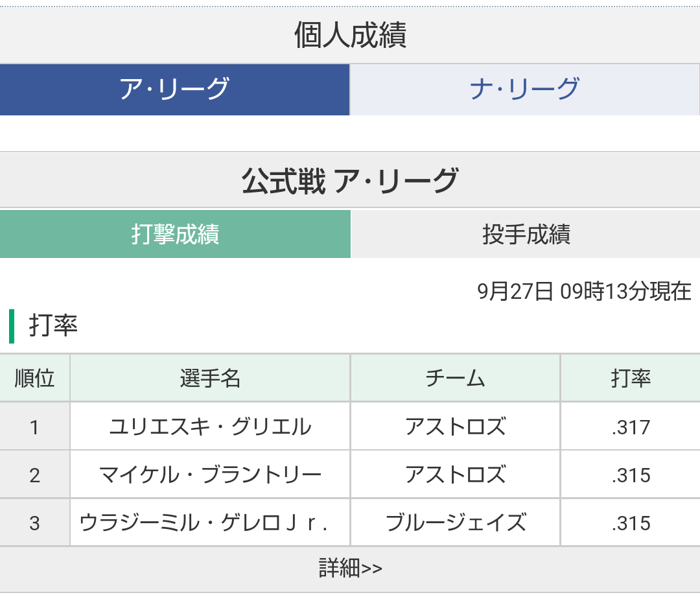
Task: Click the 個人成績 heading
Action: coord(350,35)
